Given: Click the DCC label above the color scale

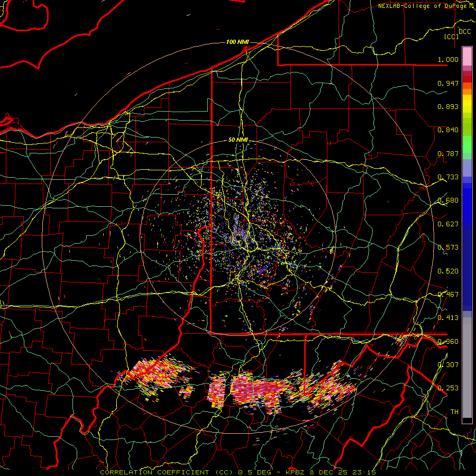Looking at the screenshot, I should tap(464, 32).
